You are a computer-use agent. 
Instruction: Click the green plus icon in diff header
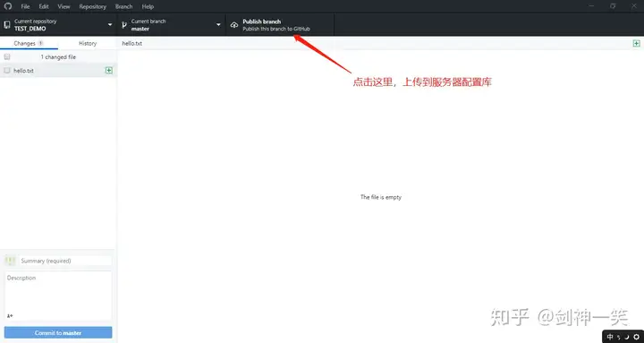tap(636, 43)
